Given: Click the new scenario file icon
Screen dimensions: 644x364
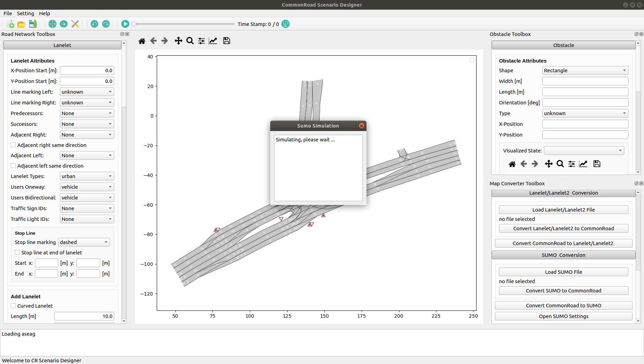Looking at the screenshot, I should point(11,24).
